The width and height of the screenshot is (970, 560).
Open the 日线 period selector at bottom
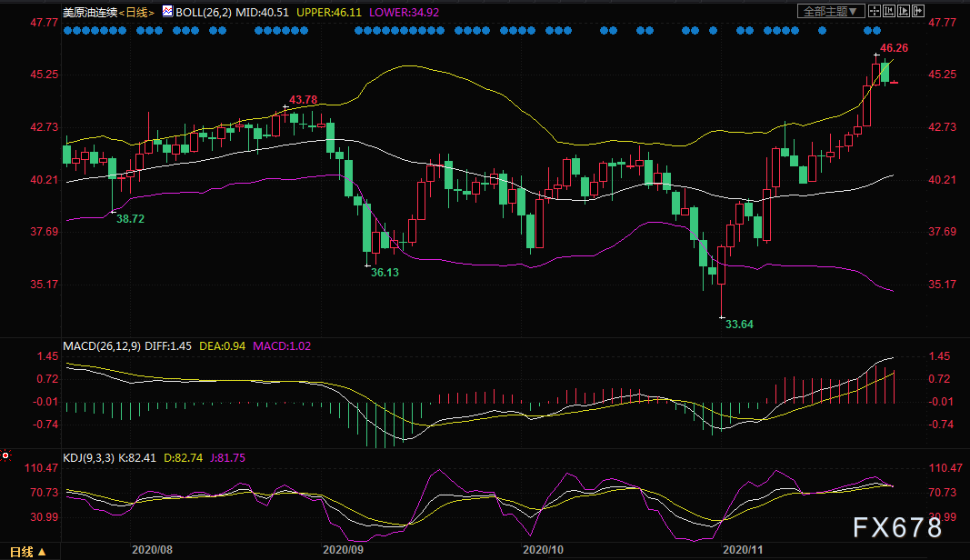point(28,551)
